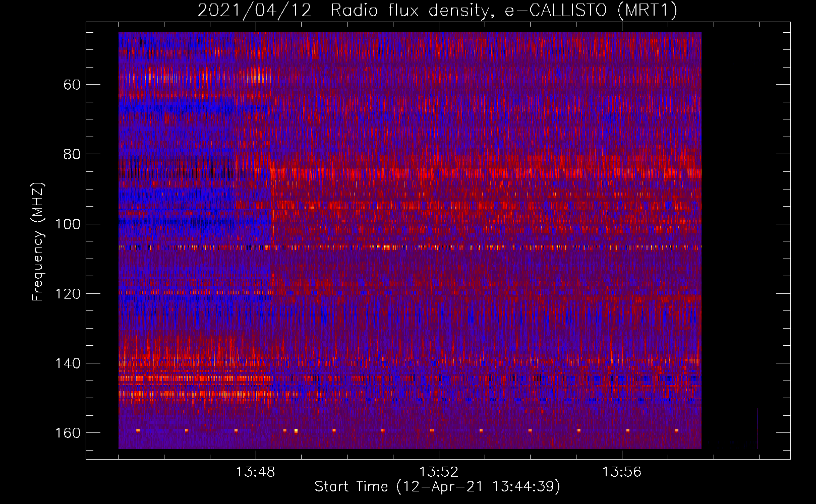Click the 13:56 time tick label
The width and height of the screenshot is (816, 504).
pos(622,472)
